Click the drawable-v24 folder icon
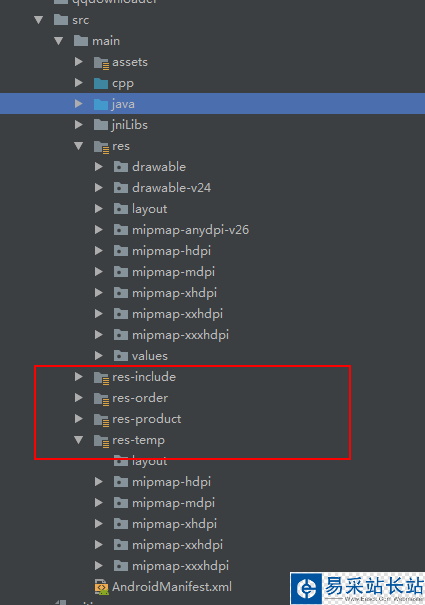 (121, 188)
